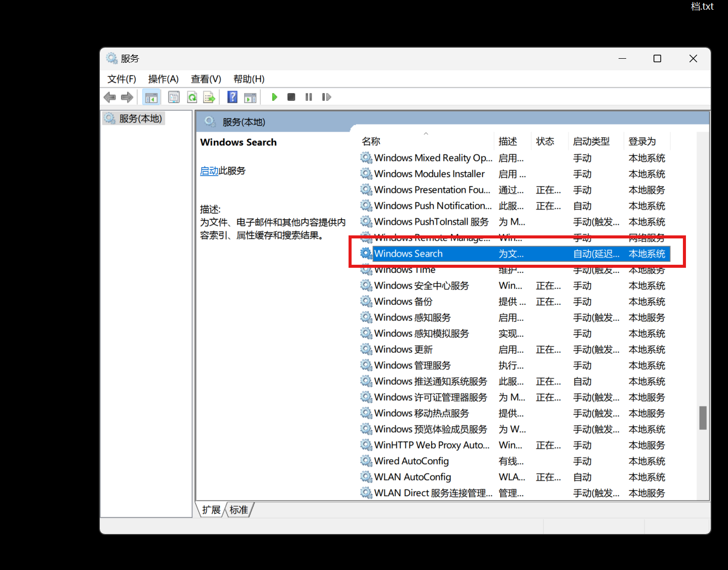
Task: Select Windows 推送通知系统服务 row
Action: point(514,381)
